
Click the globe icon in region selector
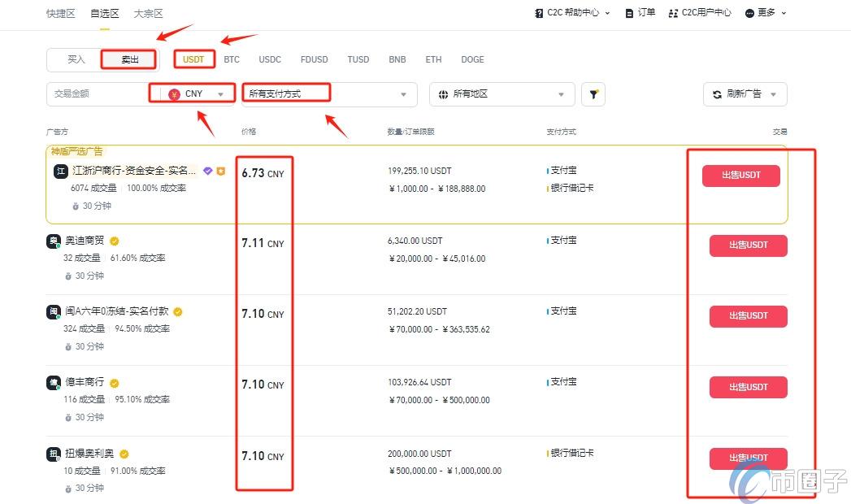444,94
